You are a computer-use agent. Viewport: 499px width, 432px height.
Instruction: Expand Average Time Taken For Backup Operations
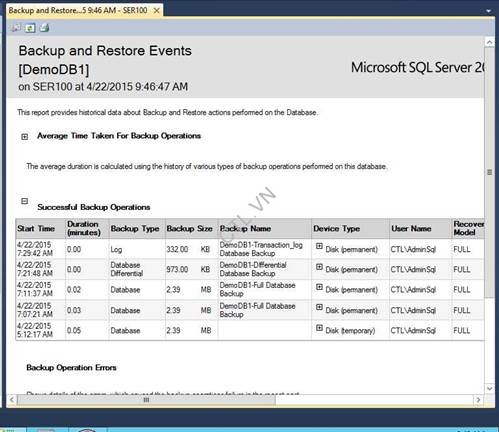tap(25, 136)
